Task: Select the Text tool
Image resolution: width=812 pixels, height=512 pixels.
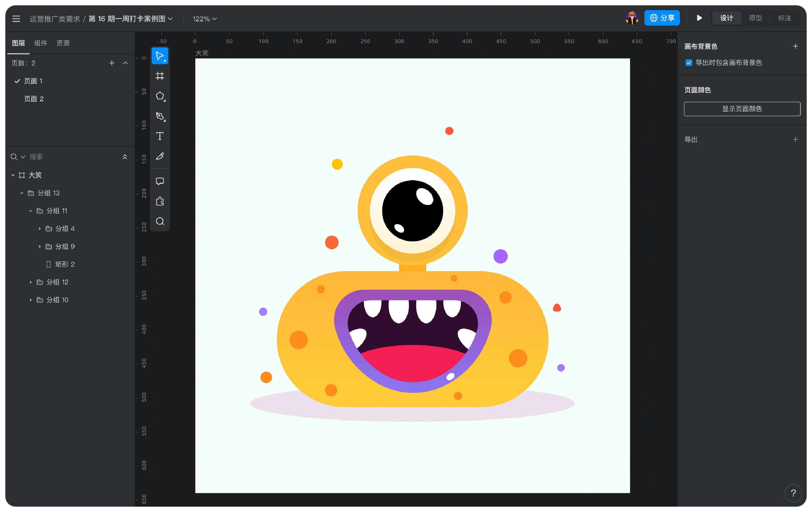Action: pos(160,136)
